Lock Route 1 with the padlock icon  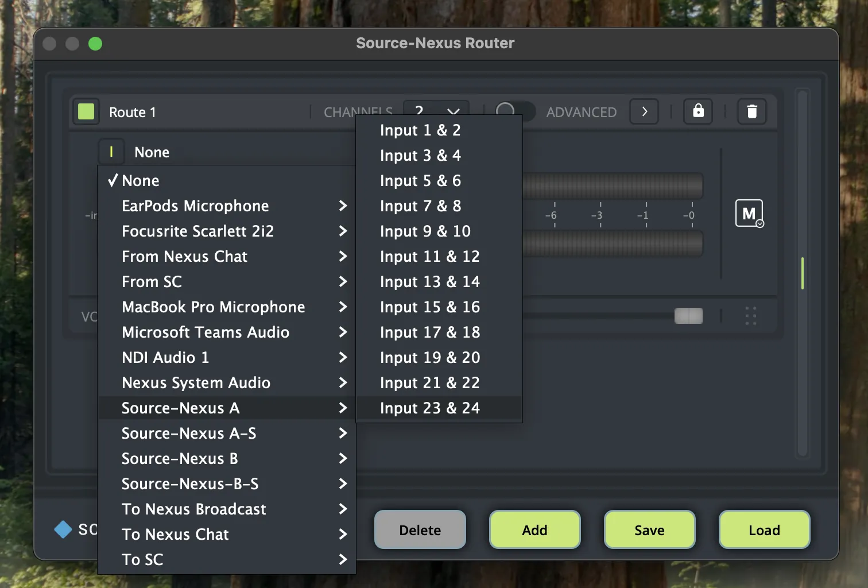point(698,111)
